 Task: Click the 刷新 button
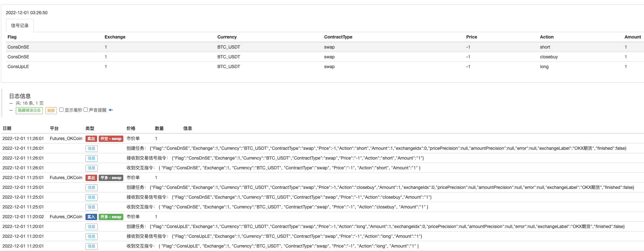pos(51,110)
